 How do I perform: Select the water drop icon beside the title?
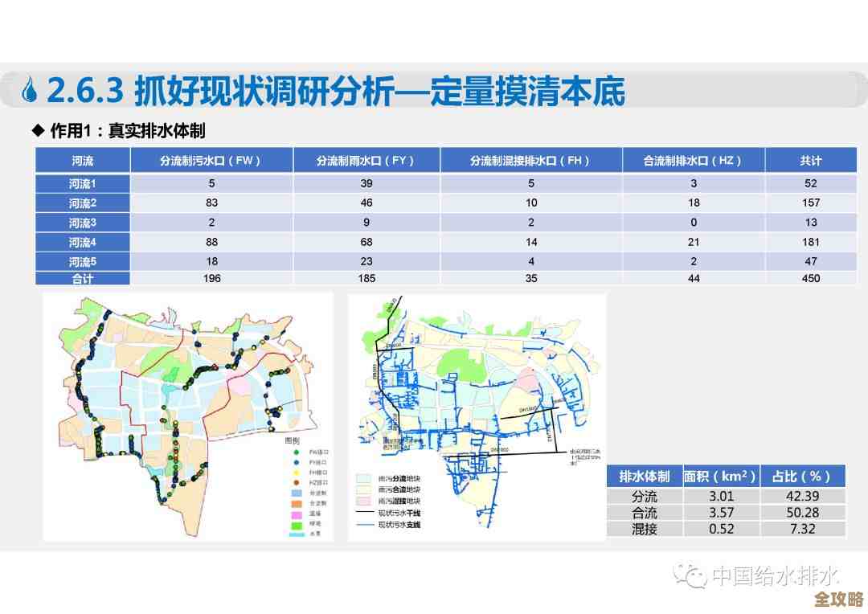coord(31,90)
